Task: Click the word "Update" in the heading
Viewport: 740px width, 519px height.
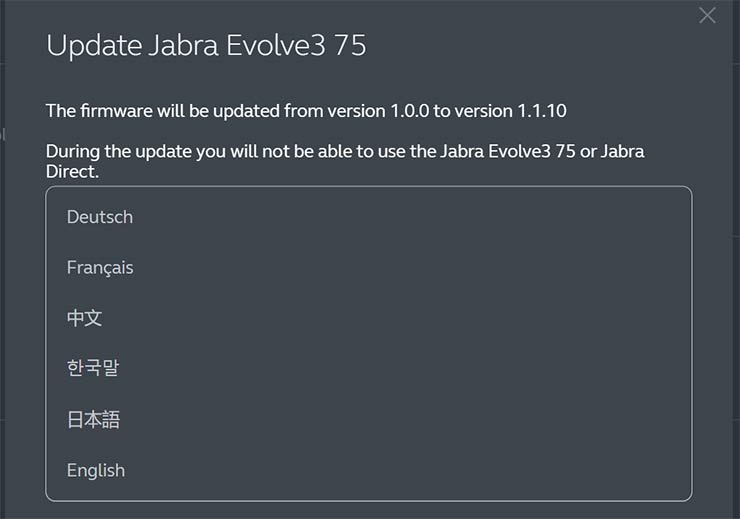Action: [93, 46]
